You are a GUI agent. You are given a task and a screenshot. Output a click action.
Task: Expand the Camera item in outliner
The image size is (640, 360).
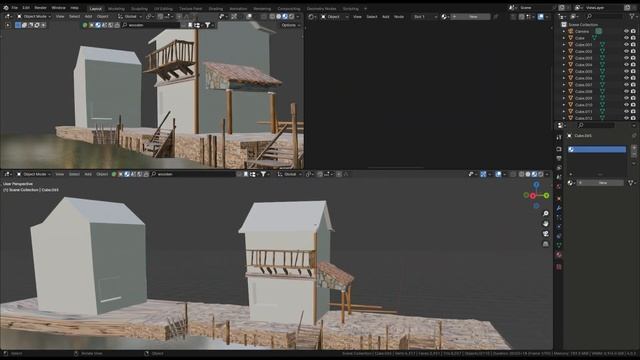[x=564, y=31]
